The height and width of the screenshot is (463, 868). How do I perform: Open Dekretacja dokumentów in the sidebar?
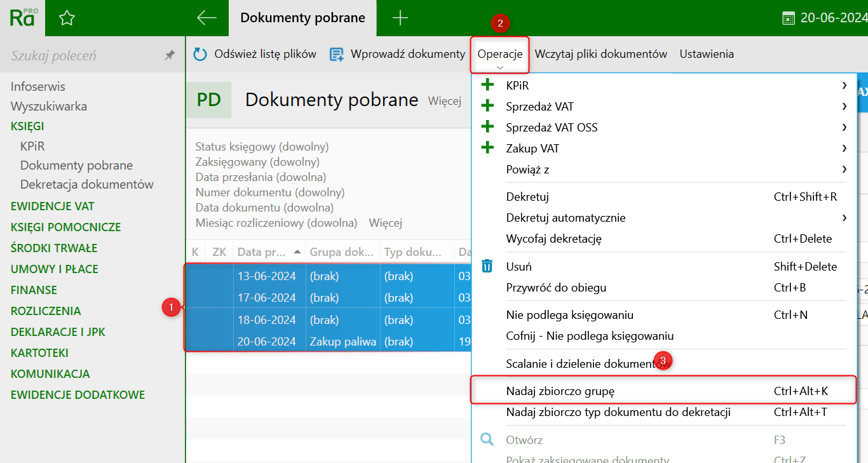[x=87, y=184]
